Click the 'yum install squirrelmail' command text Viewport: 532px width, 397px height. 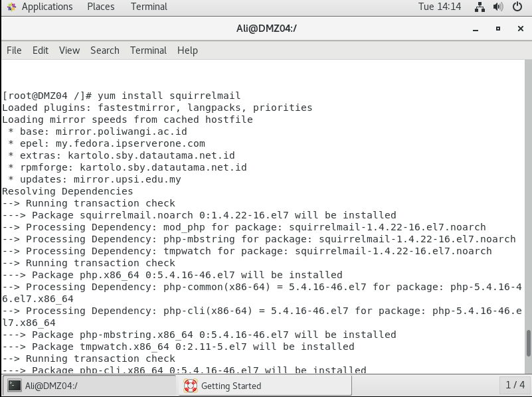click(169, 96)
